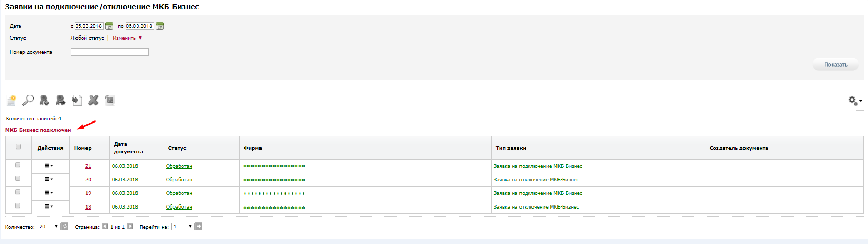Screen dimensions: 868x244
Task: Toggle the select-all checkbox in header
Action: click(18, 147)
